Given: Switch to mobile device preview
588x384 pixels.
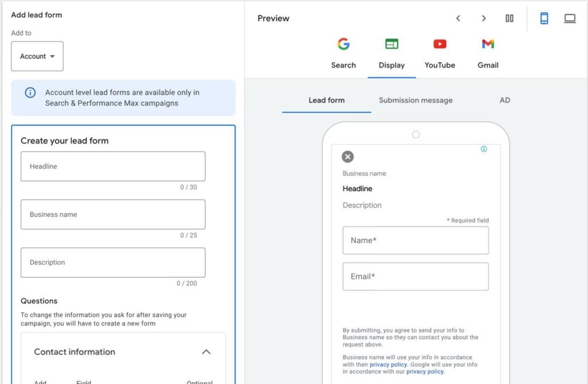Looking at the screenshot, I should [x=544, y=18].
